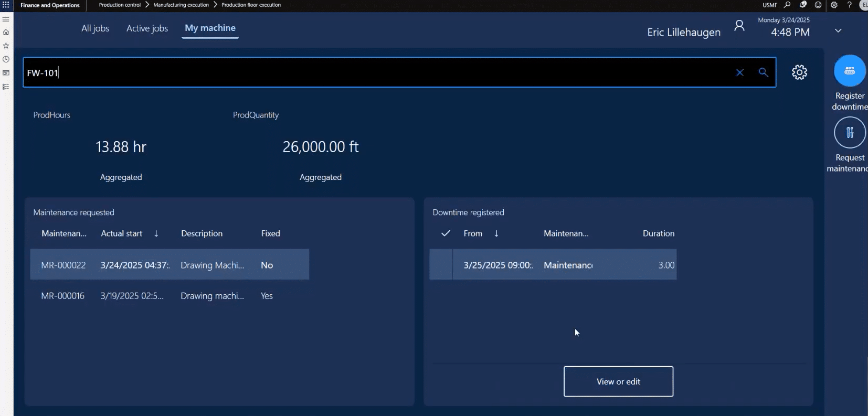Screen dimensions: 868x416
Task: Open the app launcher waffle icon
Action: coord(6,5)
